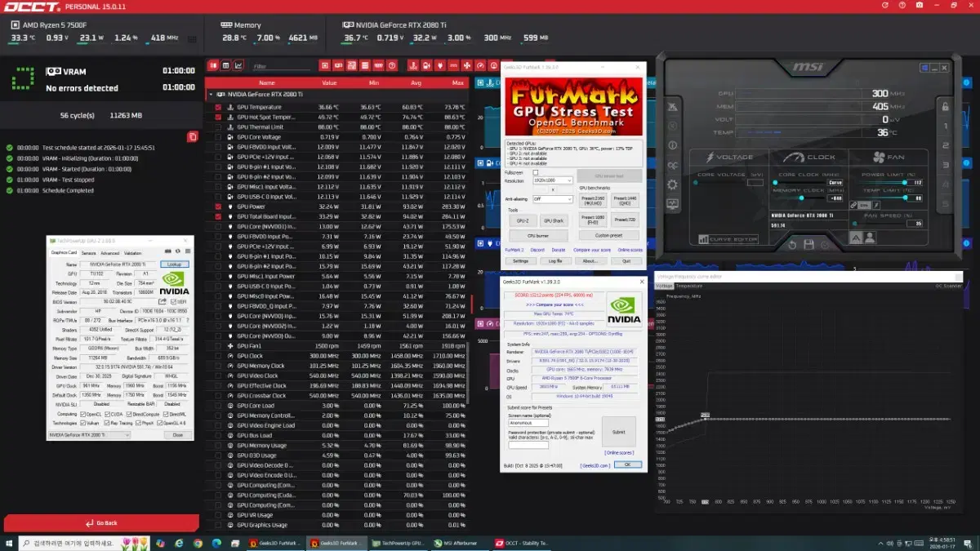Enable the GPU Core Voltage checkbox
Image resolution: width=980 pixels, height=551 pixels.
click(218, 137)
